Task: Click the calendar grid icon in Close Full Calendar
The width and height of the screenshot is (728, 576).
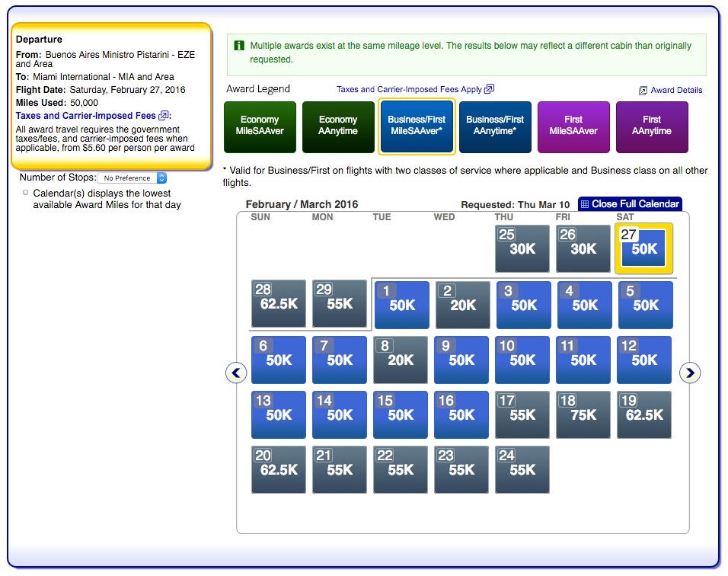Action: pyautogui.click(x=585, y=204)
